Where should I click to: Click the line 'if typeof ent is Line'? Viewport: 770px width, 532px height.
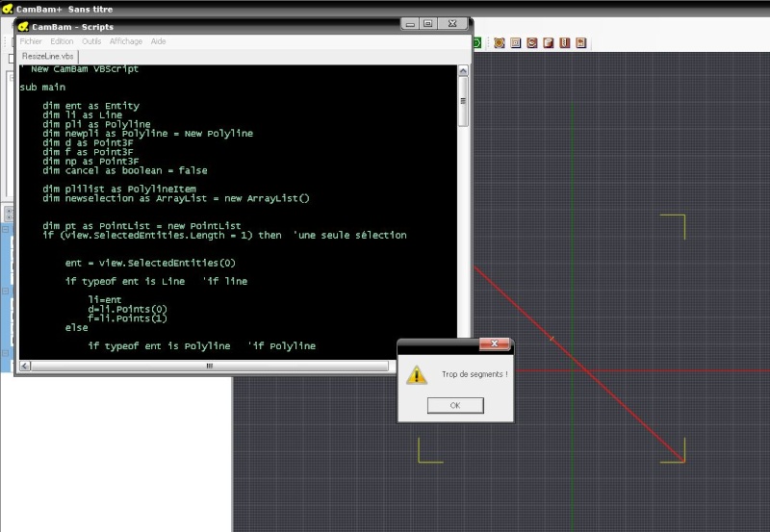coord(125,281)
